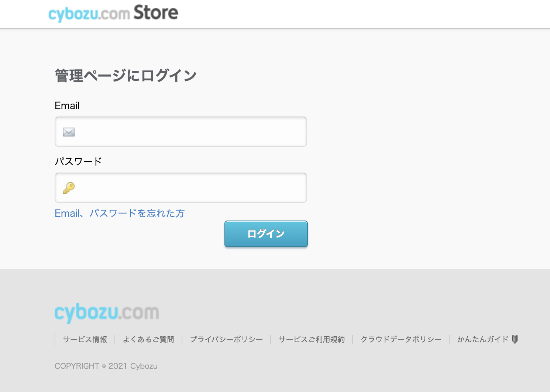Image resolution: width=550 pixels, height=392 pixels.
Task: View サービスご利用規約 from the footer
Action: click(x=312, y=340)
